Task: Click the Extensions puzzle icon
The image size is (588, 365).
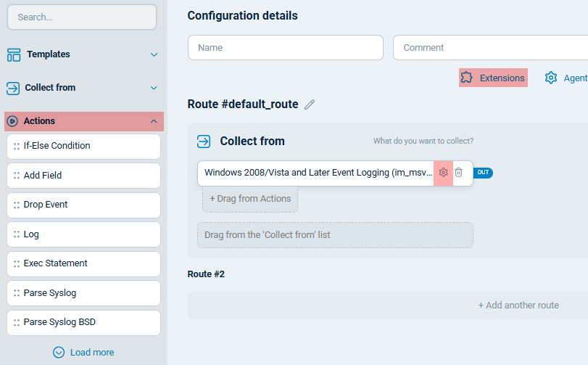Action: pyautogui.click(x=467, y=78)
